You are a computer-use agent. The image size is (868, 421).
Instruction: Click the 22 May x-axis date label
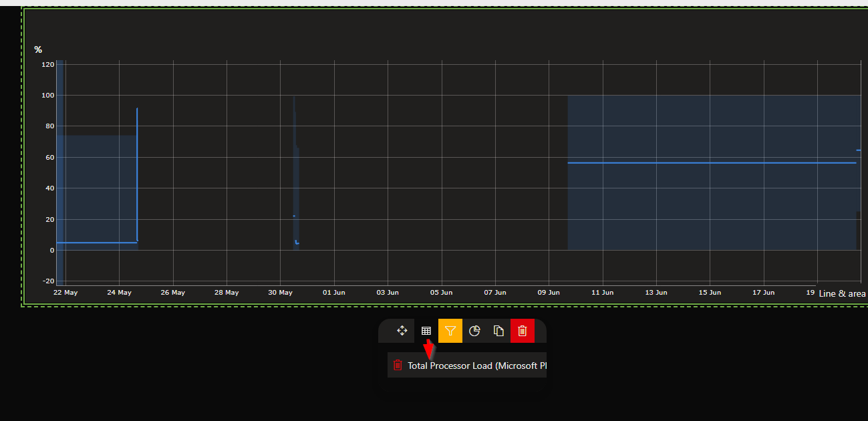click(65, 293)
